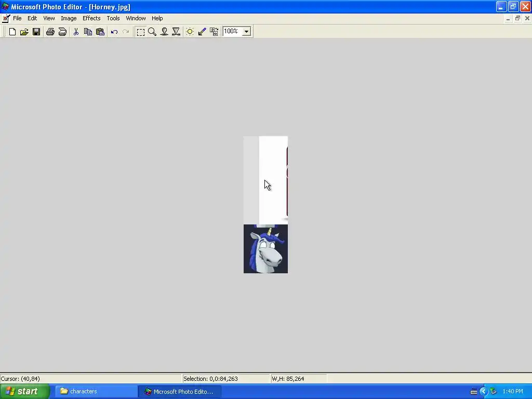Click inside the 100% zoom field
Image resolution: width=532 pixels, height=399 pixels.
tap(232, 31)
